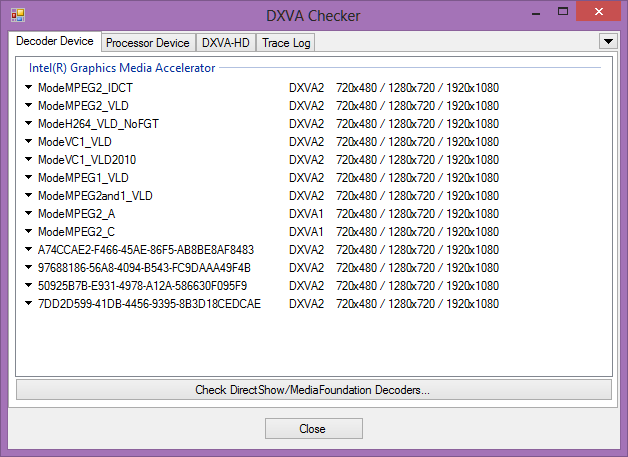This screenshot has width=628, height=457.
Task: Switch to the Processor Device tab
Action: pos(147,43)
